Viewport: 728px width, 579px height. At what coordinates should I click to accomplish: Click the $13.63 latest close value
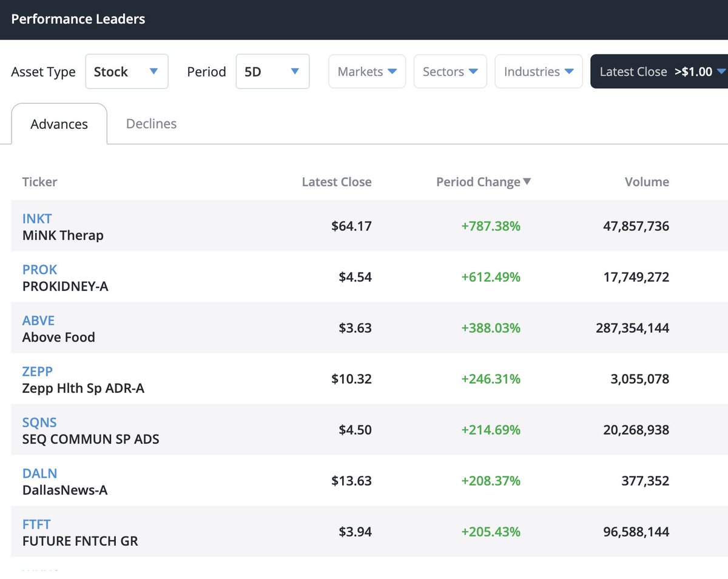[351, 481]
